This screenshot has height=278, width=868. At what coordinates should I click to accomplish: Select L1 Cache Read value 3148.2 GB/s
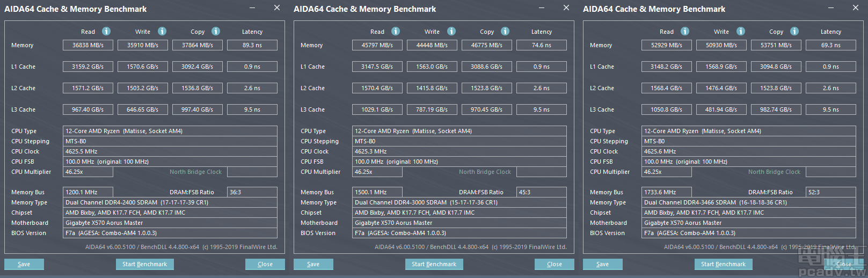[667, 67]
